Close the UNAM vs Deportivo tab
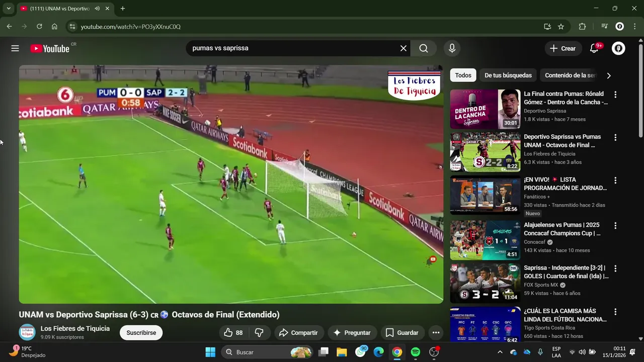The image size is (644, 362). click(x=107, y=9)
